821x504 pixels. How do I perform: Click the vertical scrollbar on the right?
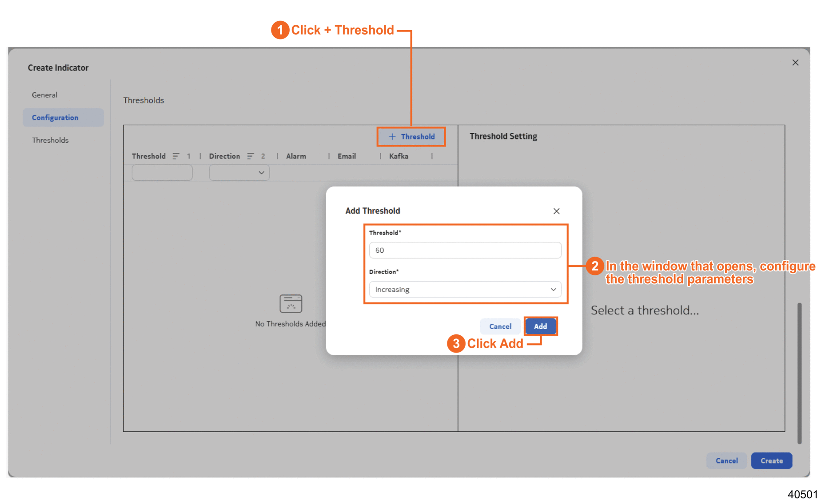click(x=799, y=373)
